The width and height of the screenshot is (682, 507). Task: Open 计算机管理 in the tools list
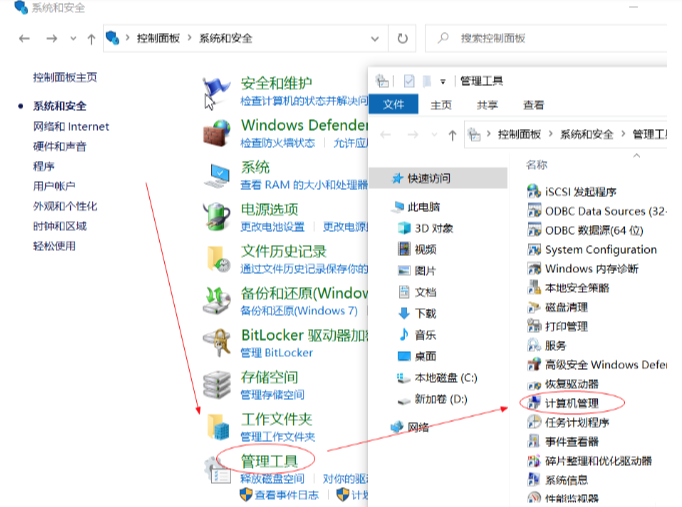coord(572,403)
